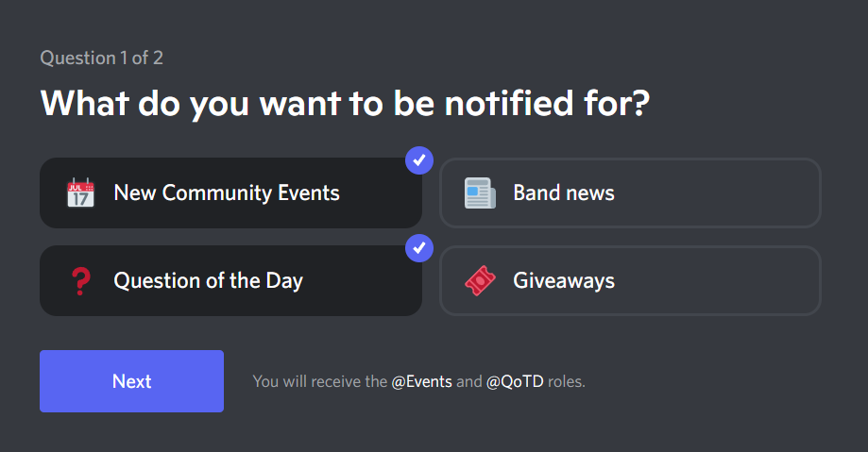Click the red ticket Giveaways icon
This screenshot has height=452, width=868.
[480, 281]
